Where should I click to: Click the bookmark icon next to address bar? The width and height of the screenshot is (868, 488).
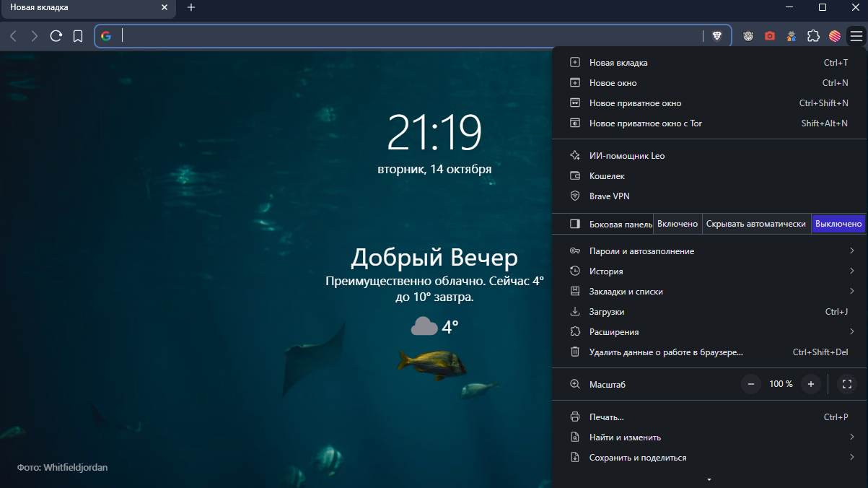(78, 36)
